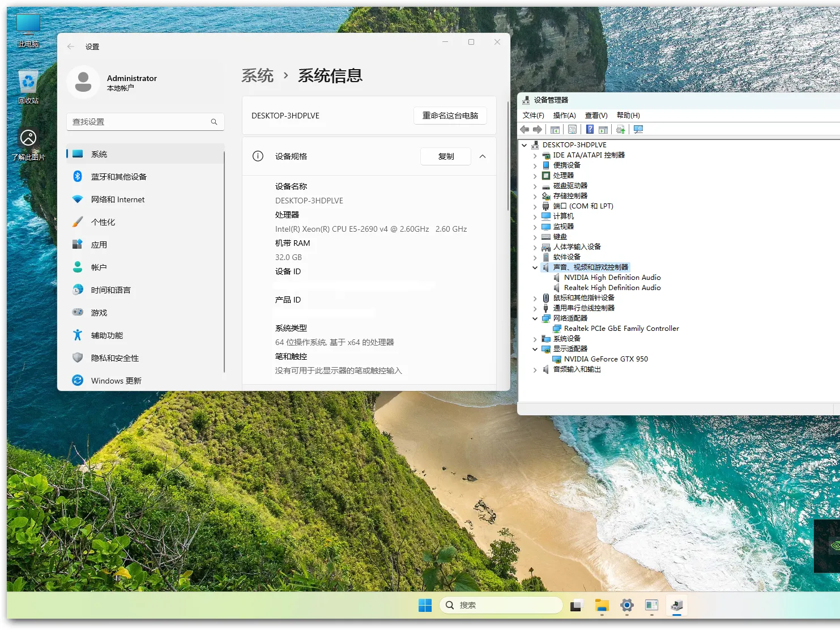840x630 pixels.
Task: Click the Forward arrow in Device Manager toolbar
Action: pos(538,129)
